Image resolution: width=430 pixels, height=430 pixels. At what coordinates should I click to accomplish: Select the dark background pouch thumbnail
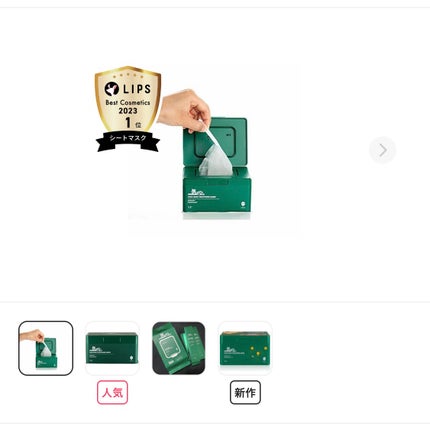coord(179,348)
